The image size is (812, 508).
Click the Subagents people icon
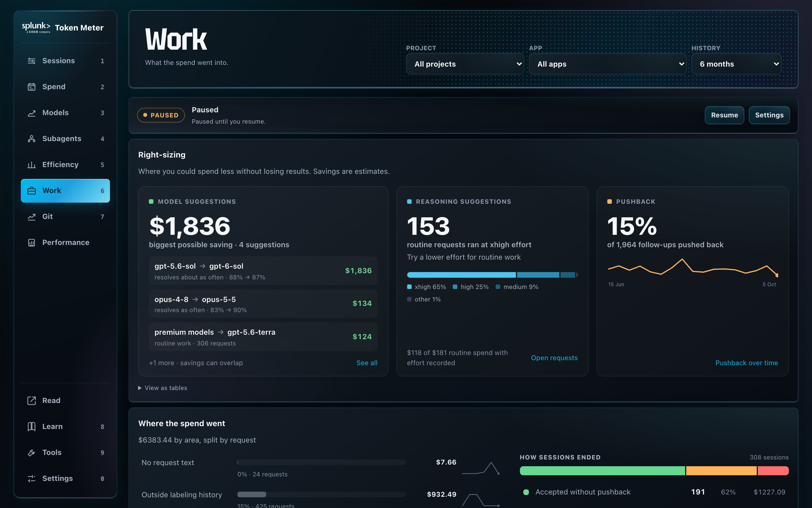tap(32, 139)
